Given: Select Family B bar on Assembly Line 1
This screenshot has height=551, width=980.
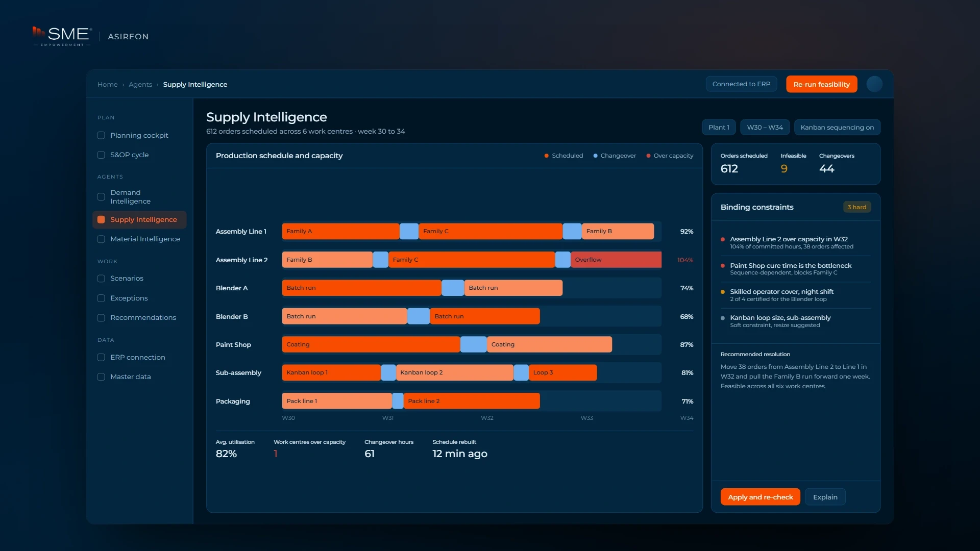Looking at the screenshot, I should [x=618, y=231].
